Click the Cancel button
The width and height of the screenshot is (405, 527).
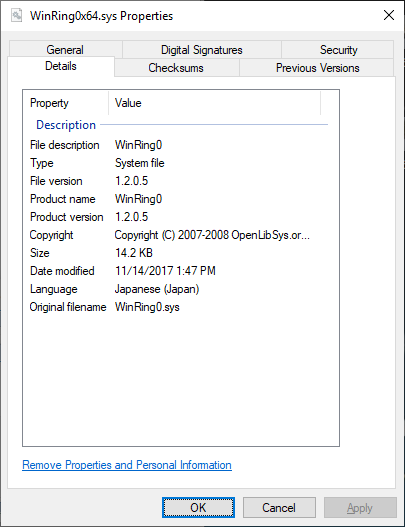click(279, 508)
